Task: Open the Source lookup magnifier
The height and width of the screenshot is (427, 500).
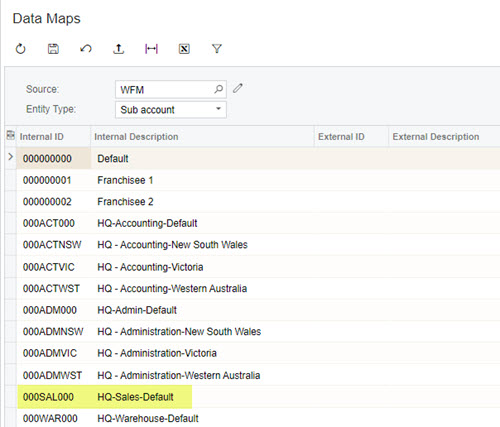Action: tap(218, 89)
